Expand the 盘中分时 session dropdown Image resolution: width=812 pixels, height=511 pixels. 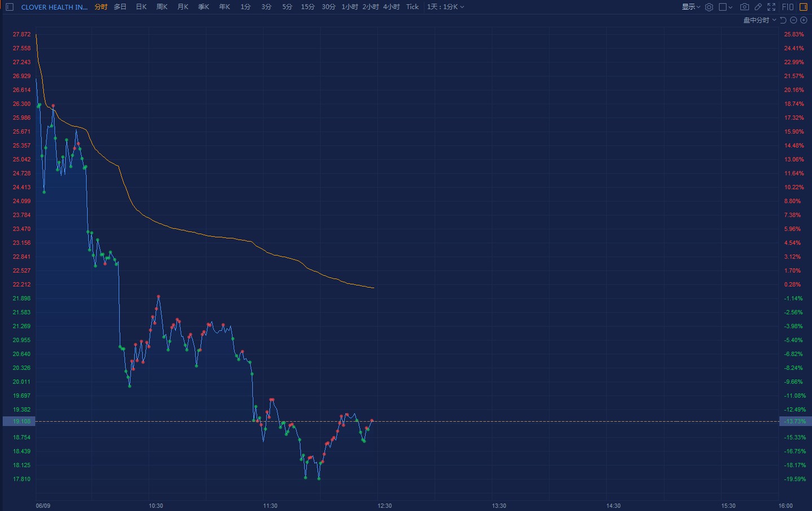760,20
